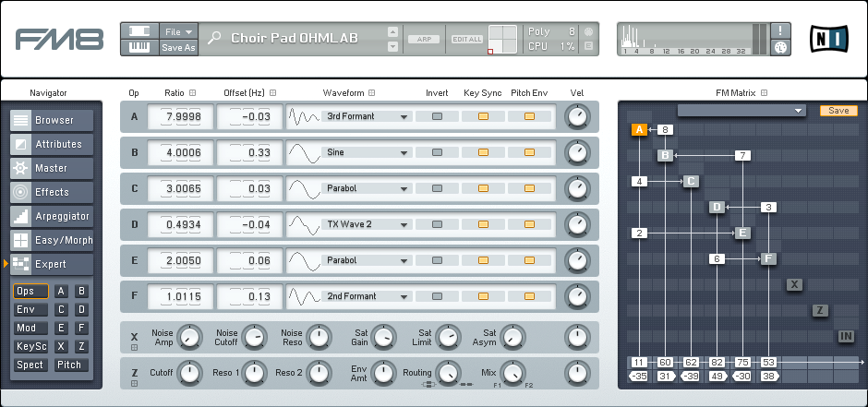Toggle the EDIT ALL button
The height and width of the screenshot is (407, 868).
point(467,40)
